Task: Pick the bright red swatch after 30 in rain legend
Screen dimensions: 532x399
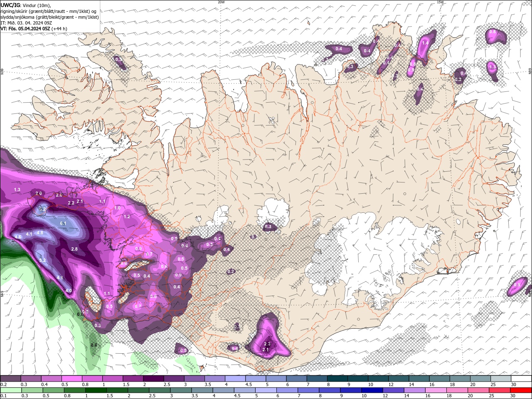Action: (x=521, y=390)
